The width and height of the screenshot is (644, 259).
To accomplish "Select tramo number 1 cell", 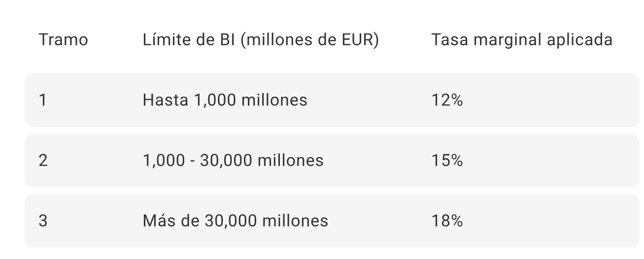I will tap(43, 100).
